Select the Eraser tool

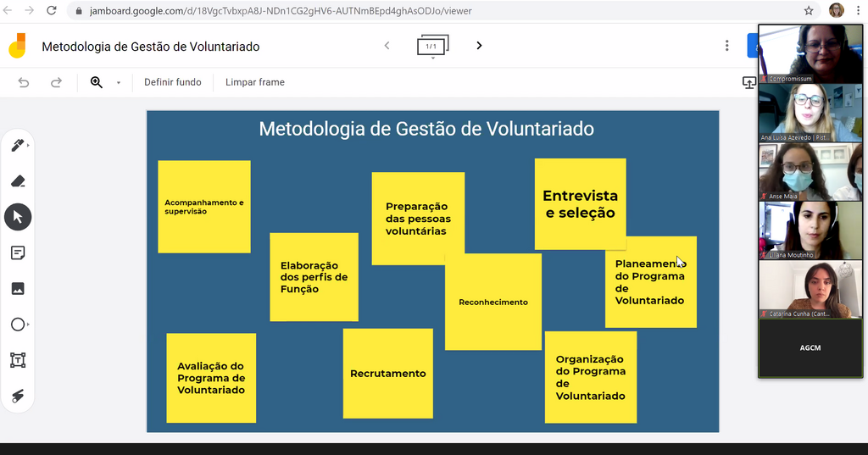[x=18, y=181]
